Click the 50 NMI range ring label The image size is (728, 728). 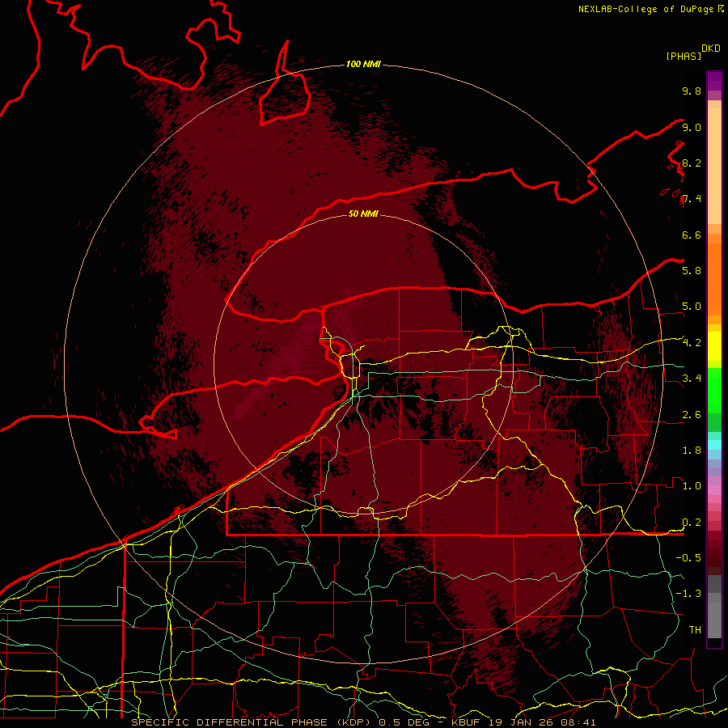[x=363, y=214]
